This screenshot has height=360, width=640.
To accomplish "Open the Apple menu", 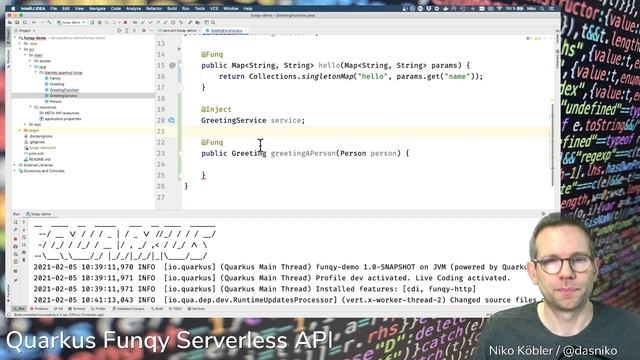I will coord(13,8).
